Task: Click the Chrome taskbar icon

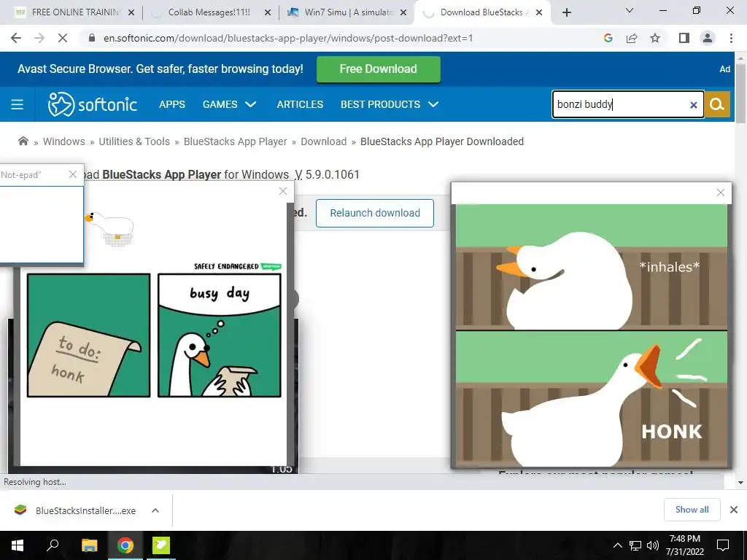Action: (x=125, y=545)
